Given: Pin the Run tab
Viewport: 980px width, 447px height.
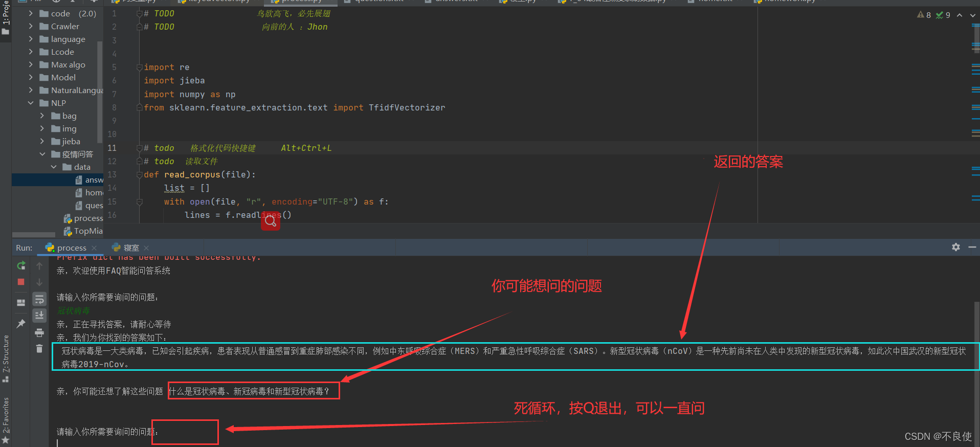Looking at the screenshot, I should 21,324.
